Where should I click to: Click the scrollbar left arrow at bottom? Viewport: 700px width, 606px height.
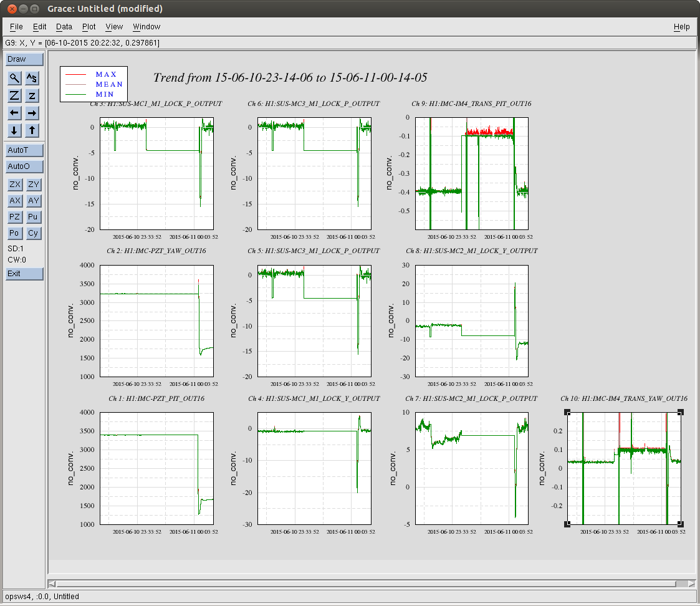(52, 584)
